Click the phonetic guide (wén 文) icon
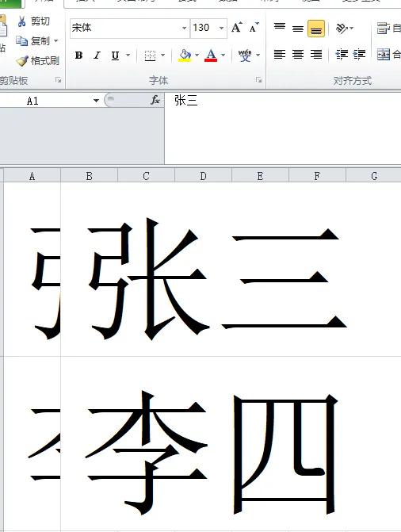This screenshot has width=401, height=532. tap(245, 55)
